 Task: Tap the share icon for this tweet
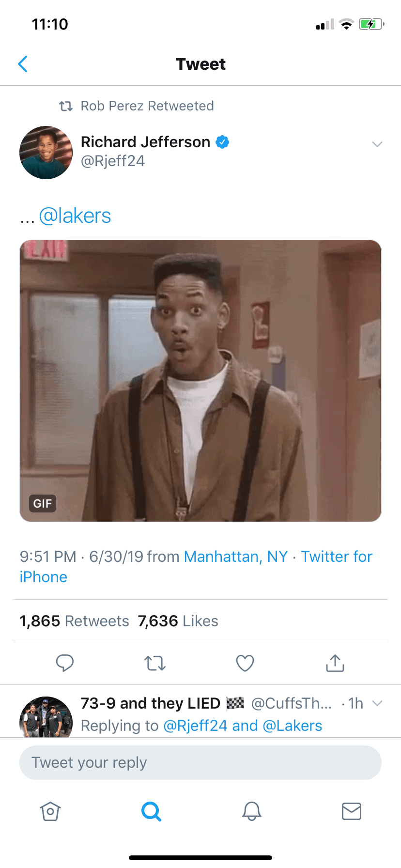click(335, 663)
